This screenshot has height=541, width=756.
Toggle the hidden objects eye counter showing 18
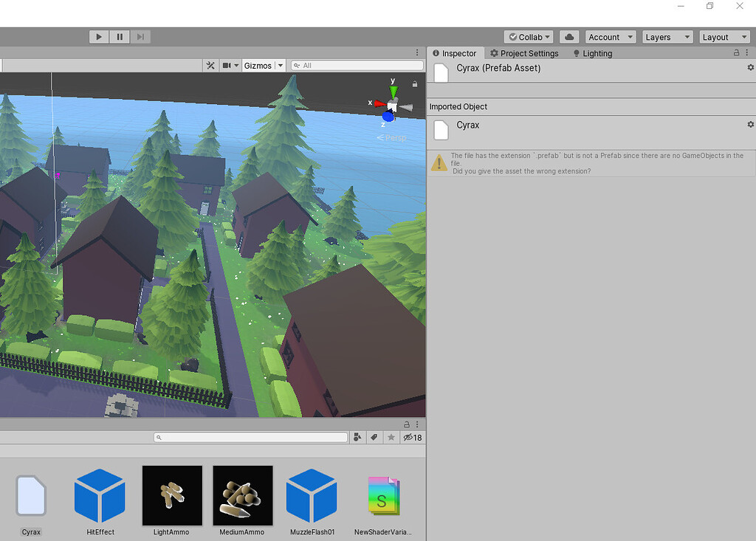pos(412,437)
